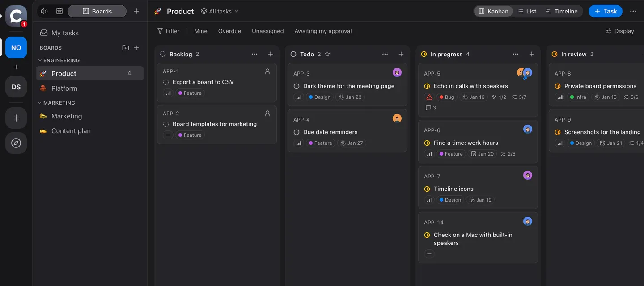
Task: Toggle status of Find a time: work hours
Action: click(x=427, y=143)
